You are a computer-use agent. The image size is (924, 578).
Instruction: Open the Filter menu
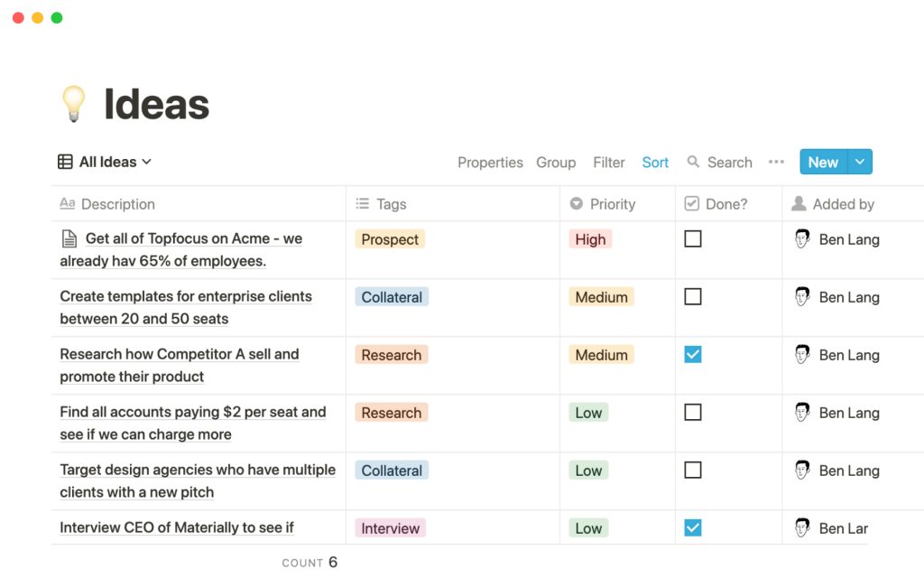coord(609,163)
